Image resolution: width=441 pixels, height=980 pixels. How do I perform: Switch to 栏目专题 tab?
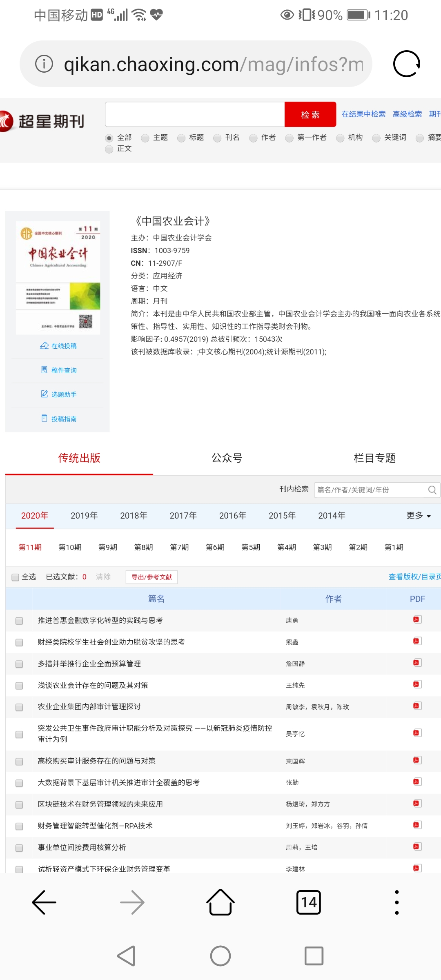pyautogui.click(x=375, y=458)
